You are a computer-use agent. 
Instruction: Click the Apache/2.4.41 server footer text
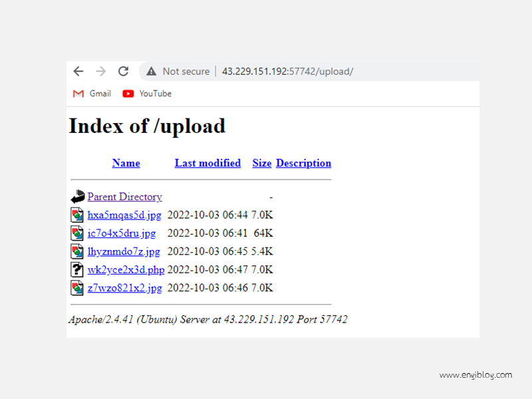208,320
